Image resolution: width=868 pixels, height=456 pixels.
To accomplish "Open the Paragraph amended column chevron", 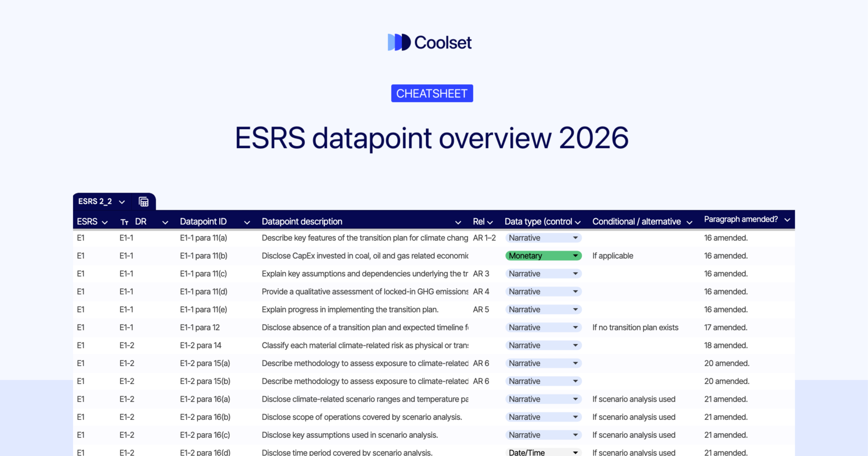I will pos(787,220).
